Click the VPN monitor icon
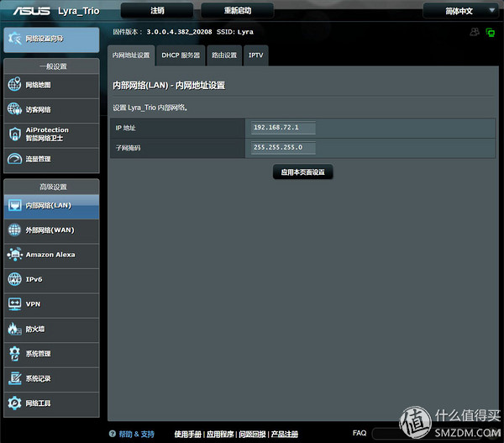Screen dimensions: 504x443 point(14,304)
